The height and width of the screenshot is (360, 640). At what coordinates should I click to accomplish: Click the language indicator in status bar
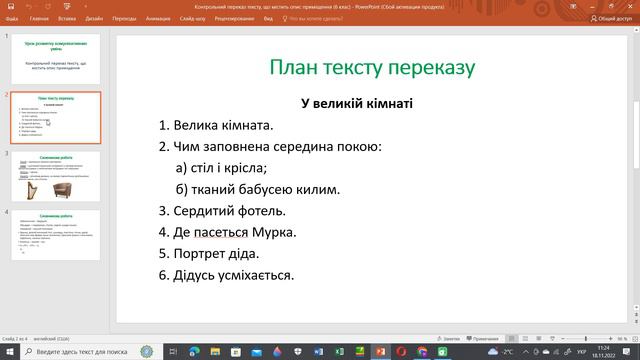(51, 339)
